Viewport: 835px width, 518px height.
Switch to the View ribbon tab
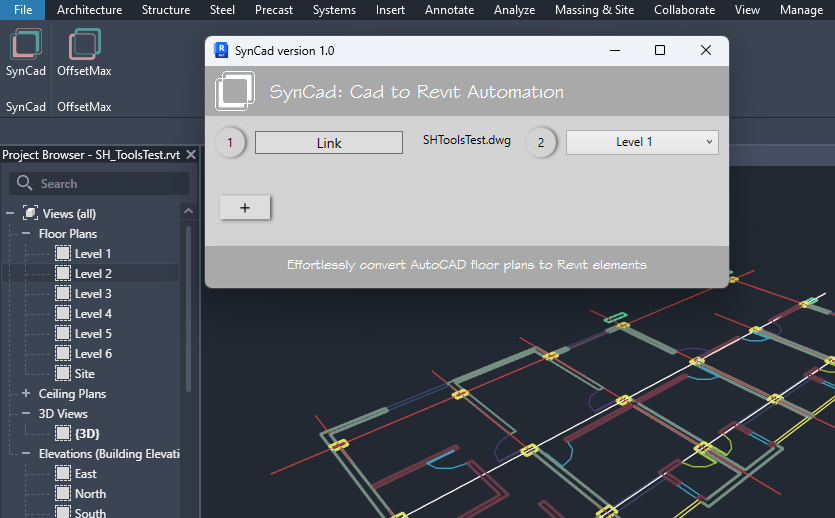coord(747,10)
